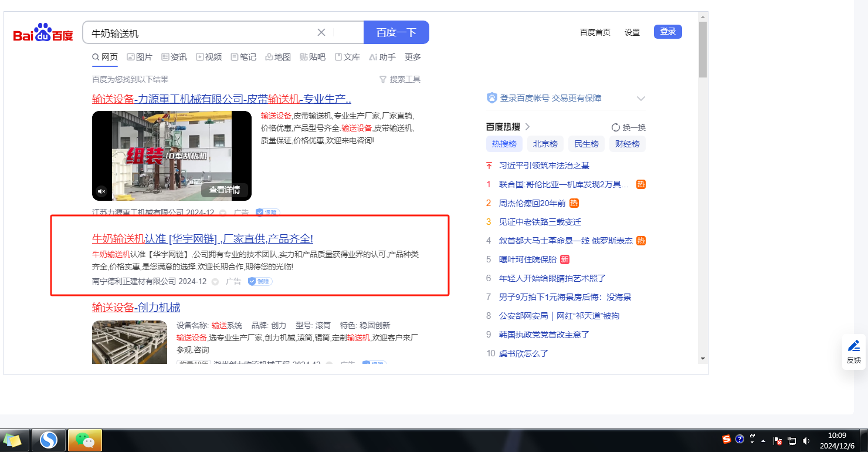This screenshot has height=452, width=868.
Task: Open hot search 周杰伦瘦回20年前
Action: pos(533,203)
